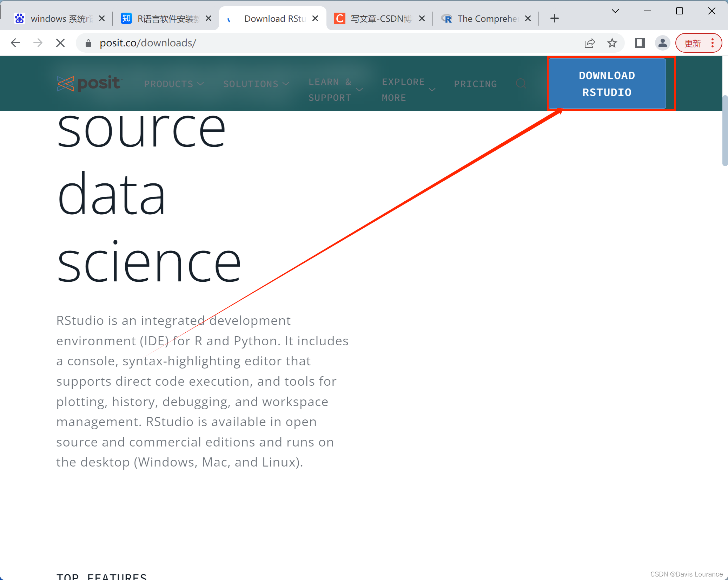This screenshot has width=728, height=580.
Task: Go forward in browser history
Action: tap(38, 43)
